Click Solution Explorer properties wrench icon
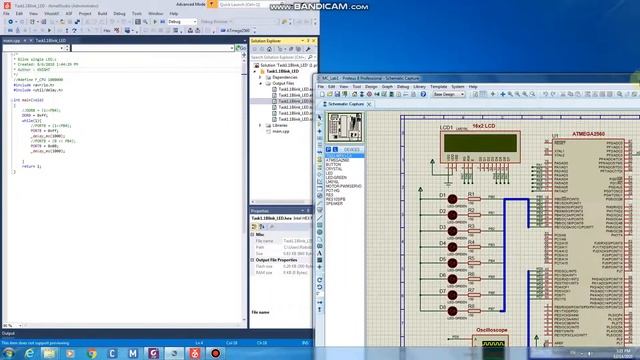This screenshot has width=640, height=360. 308,49
